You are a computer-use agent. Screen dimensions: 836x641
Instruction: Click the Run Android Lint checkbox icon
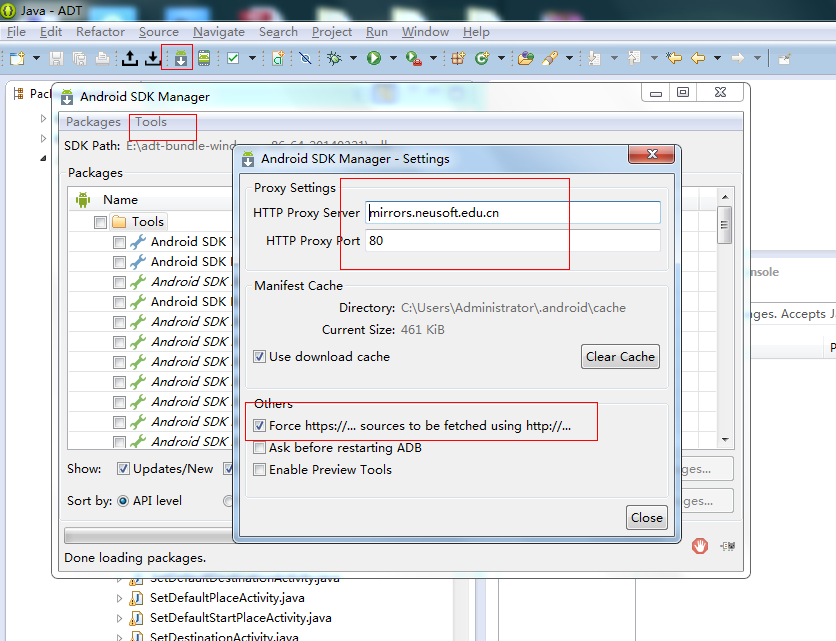coord(233,58)
